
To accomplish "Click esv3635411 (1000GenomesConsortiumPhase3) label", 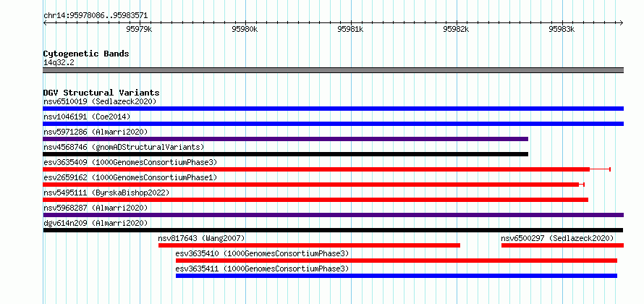I will point(262,269).
